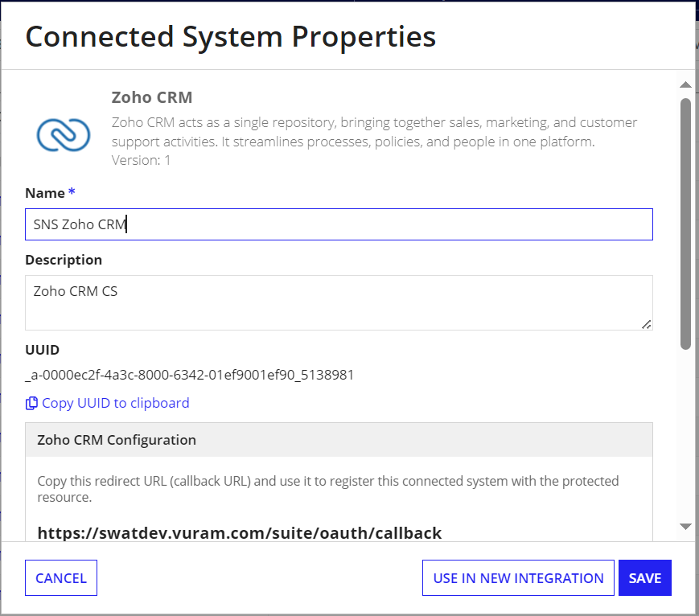This screenshot has width=699, height=616.
Task: Click the Zoho CRM chain-link logo
Action: [x=64, y=134]
